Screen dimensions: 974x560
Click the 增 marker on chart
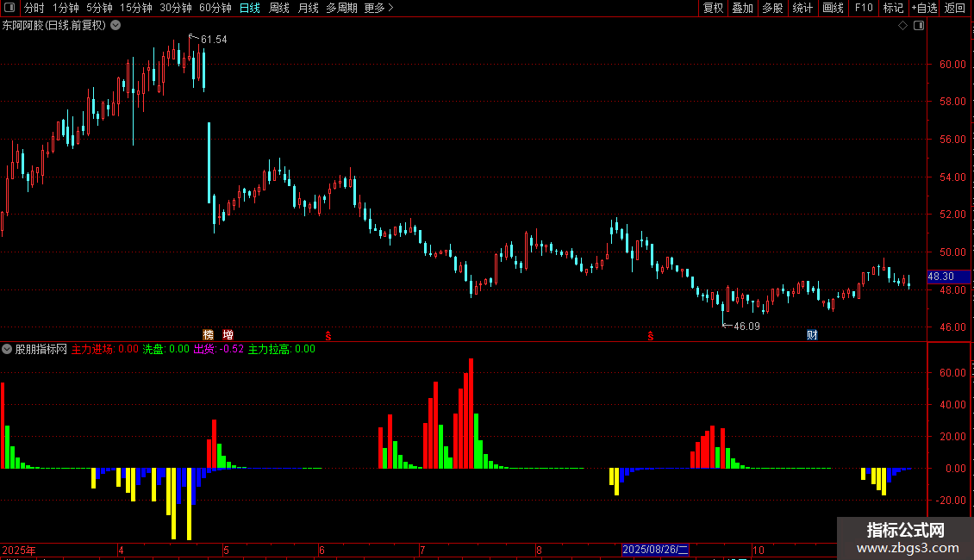point(228,334)
